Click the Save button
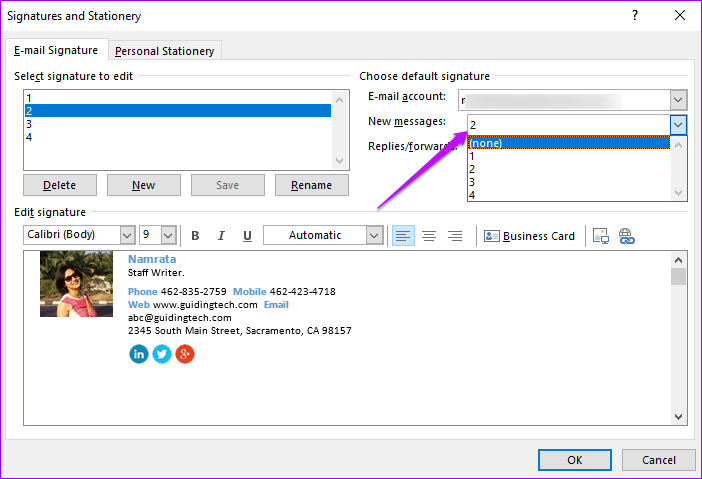Viewport: 702px width, 479px height. pyautogui.click(x=228, y=185)
